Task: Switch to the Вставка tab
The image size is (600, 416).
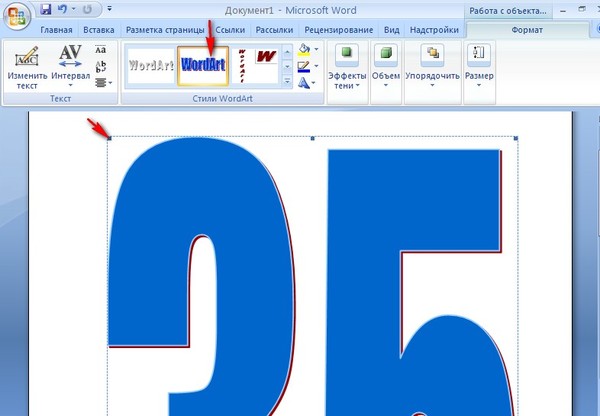Action: pos(99,30)
